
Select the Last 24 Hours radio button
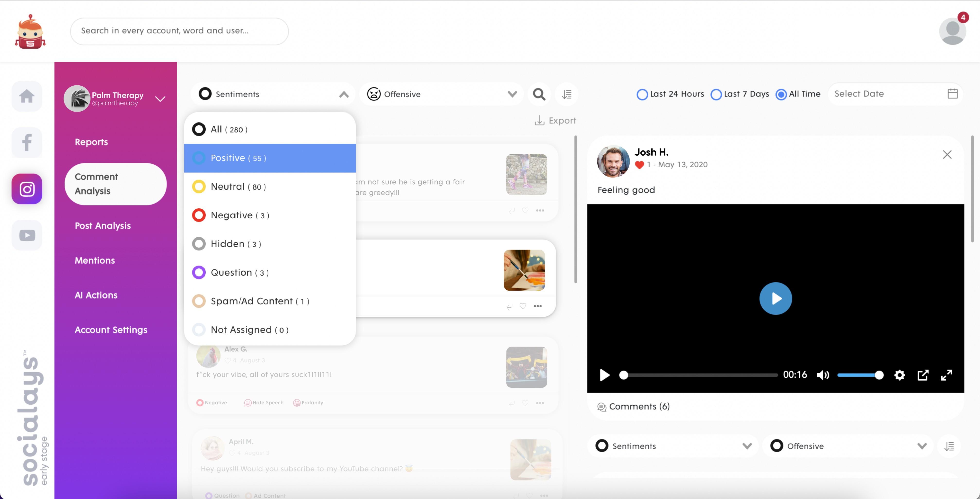click(642, 94)
